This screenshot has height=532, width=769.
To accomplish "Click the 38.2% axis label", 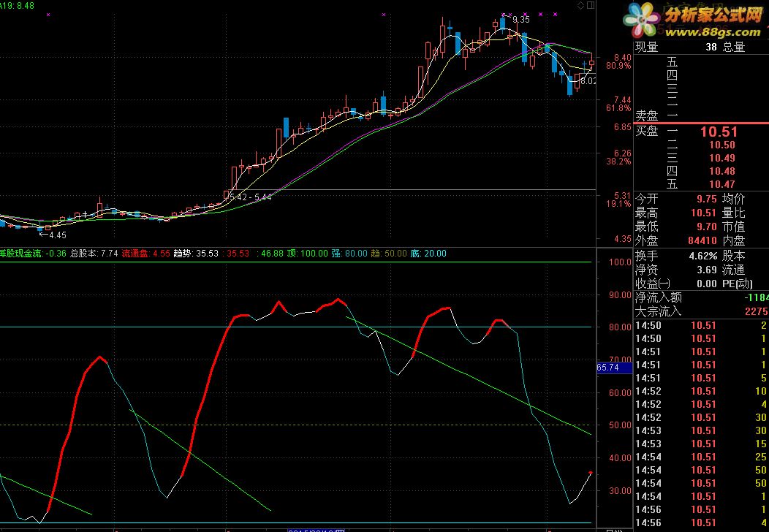I will [x=618, y=161].
